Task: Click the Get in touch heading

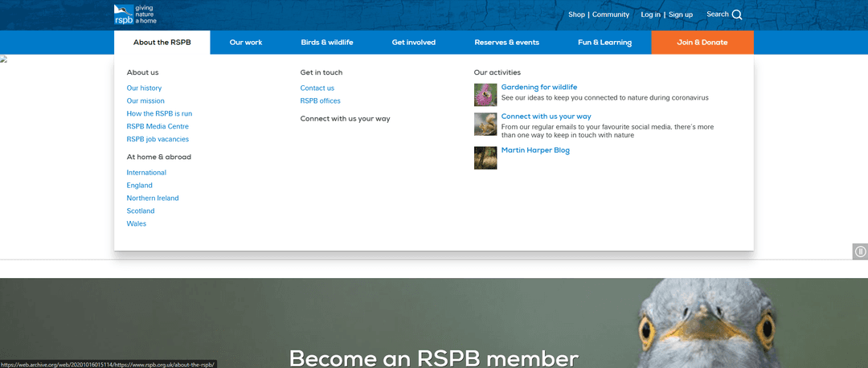Action: coord(321,72)
